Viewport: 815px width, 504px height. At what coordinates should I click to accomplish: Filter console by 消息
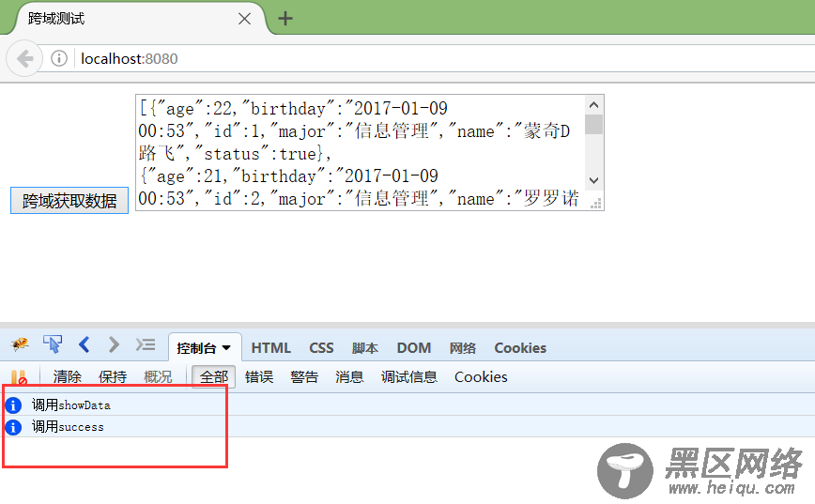click(x=349, y=376)
